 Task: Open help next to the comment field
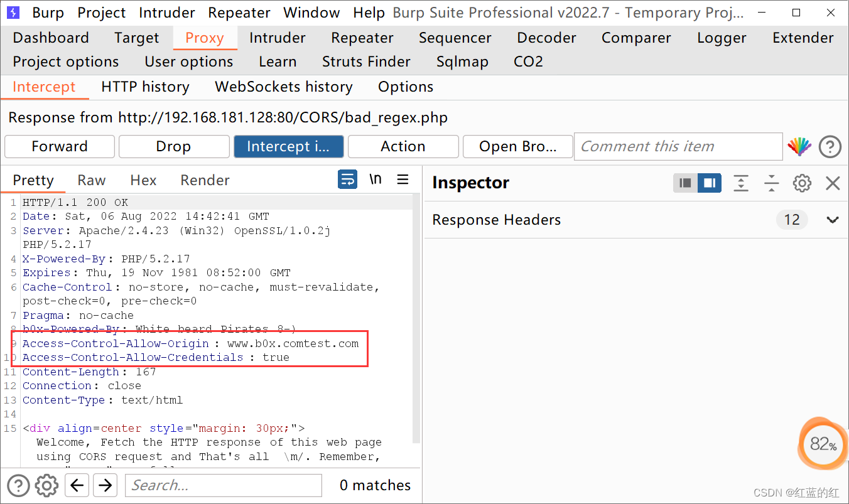tap(830, 147)
